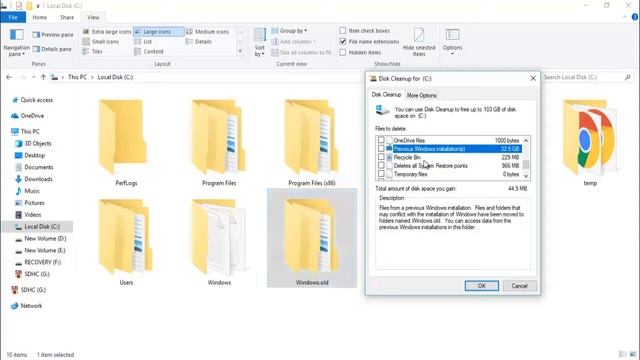Open the Group by dropdown
The height and width of the screenshot is (360, 640).
(289, 31)
